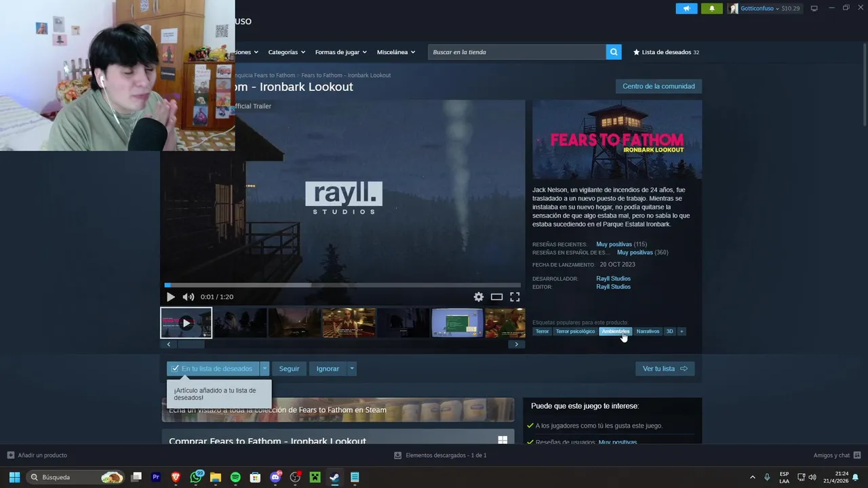The image size is (868, 488).
Task: Play the trailer video
Action: pyautogui.click(x=170, y=297)
